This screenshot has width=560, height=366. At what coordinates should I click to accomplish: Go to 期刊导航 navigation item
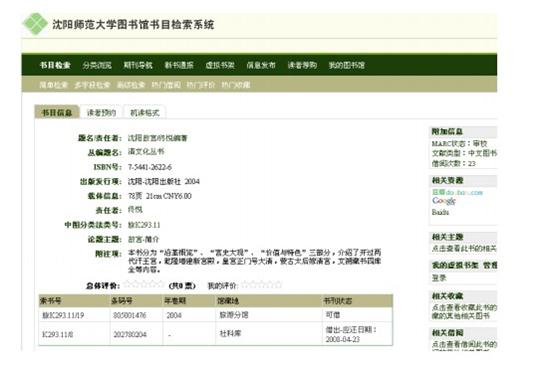[x=138, y=65]
